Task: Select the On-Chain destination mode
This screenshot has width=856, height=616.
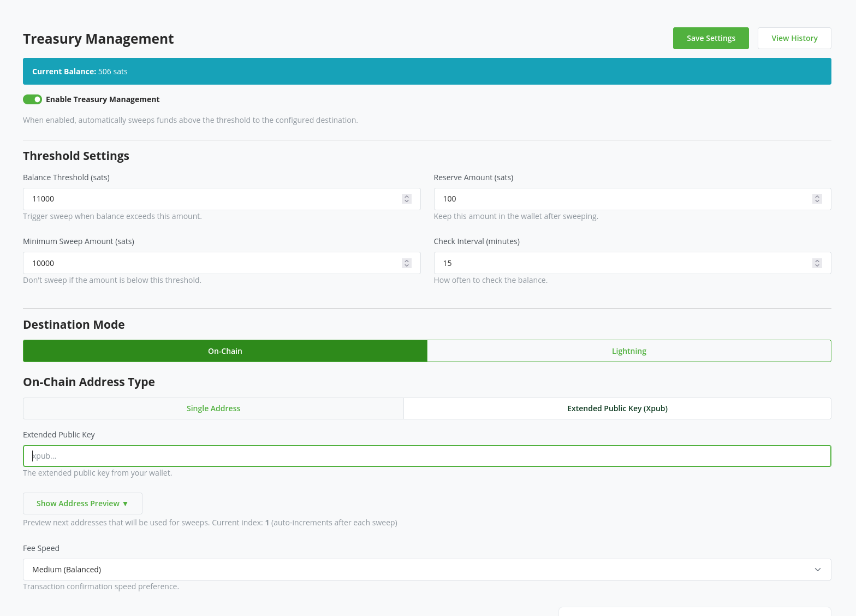Action: (225, 351)
